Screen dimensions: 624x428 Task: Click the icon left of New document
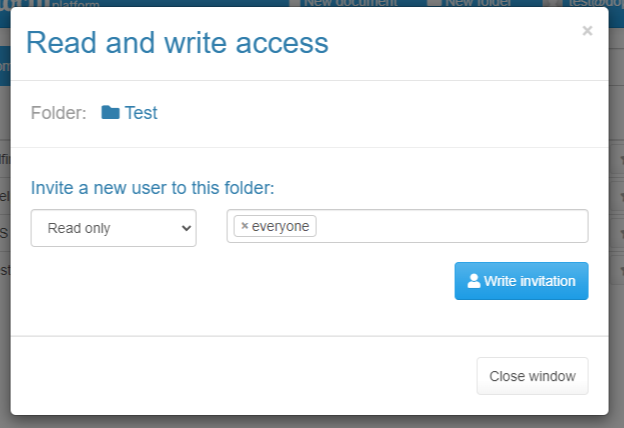point(295,3)
